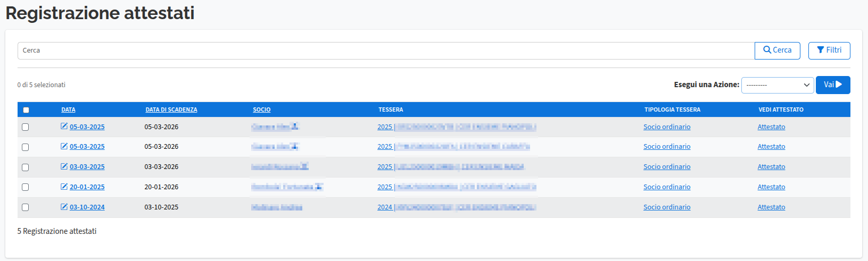Click the TESSERA column header
This screenshot has width=868, height=261.
(x=391, y=110)
